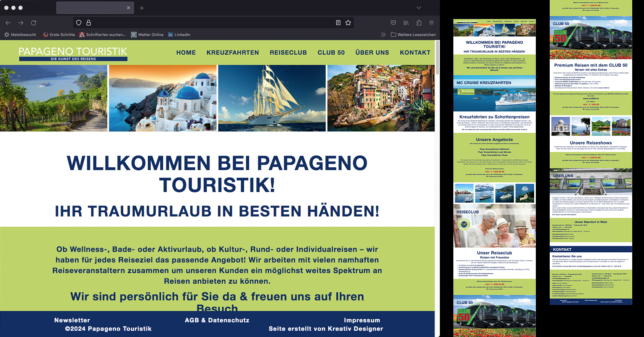Screen dimensions: 644x337
Task: Open the extensions puzzle icon
Action: coord(419,23)
